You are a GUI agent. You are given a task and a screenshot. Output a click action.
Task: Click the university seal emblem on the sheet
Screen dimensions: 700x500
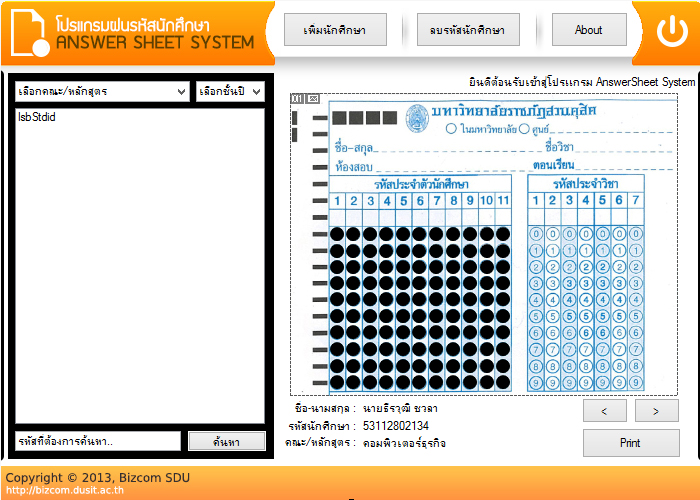click(x=417, y=118)
